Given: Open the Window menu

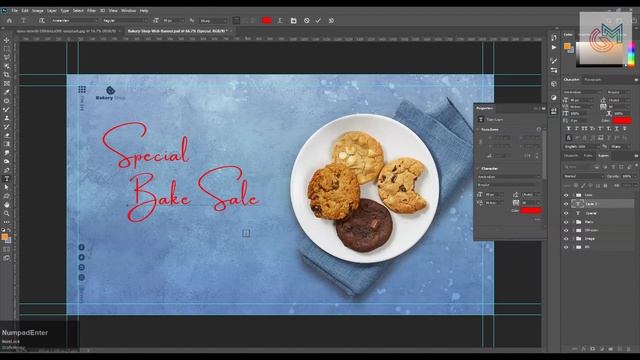Looking at the screenshot, I should click(129, 11).
